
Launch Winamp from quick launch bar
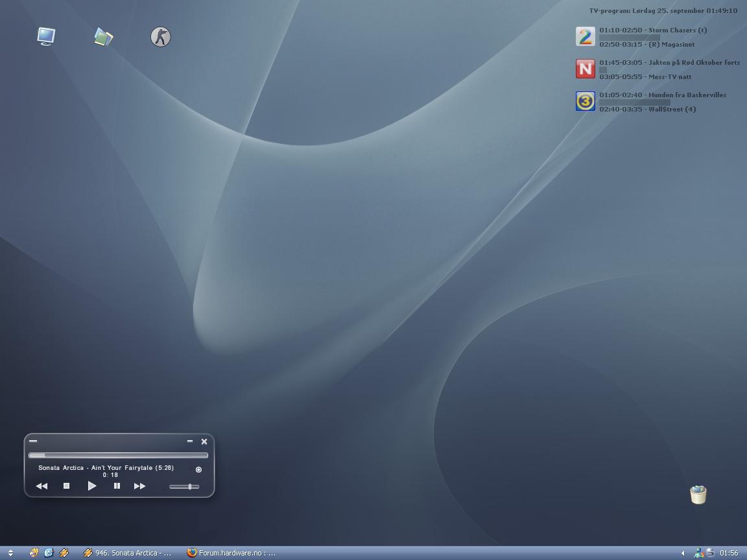tap(64, 553)
